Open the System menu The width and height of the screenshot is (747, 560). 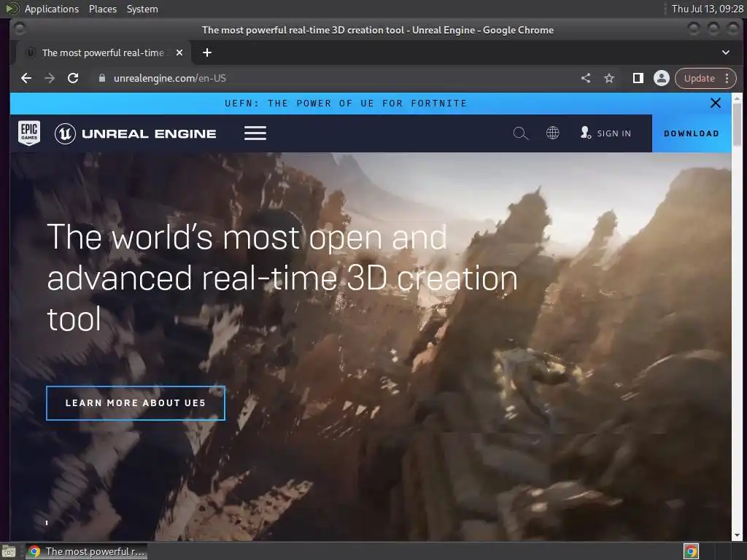142,9
